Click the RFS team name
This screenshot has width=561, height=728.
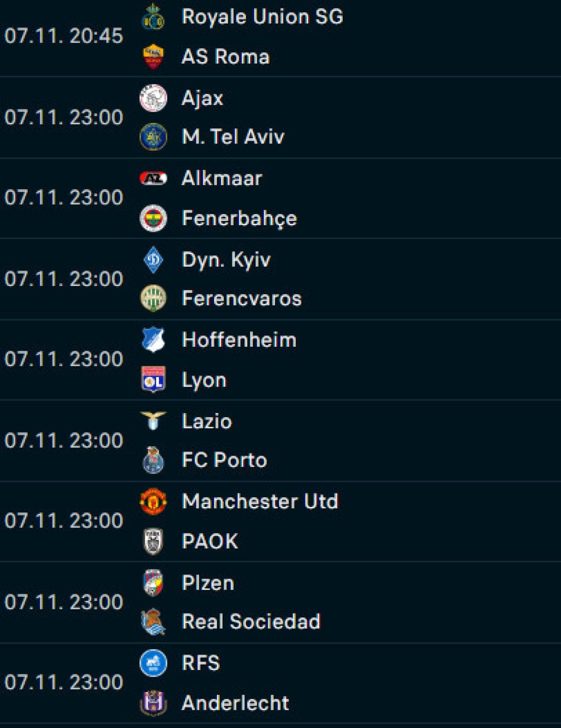(x=201, y=663)
